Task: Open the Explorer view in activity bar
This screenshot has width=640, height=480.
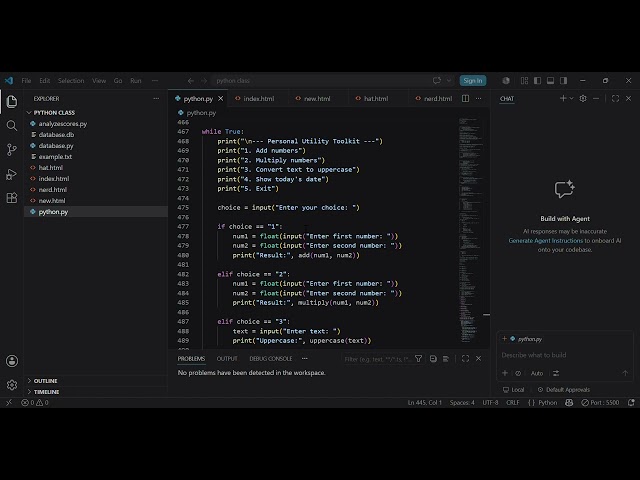Action: pyautogui.click(x=12, y=101)
